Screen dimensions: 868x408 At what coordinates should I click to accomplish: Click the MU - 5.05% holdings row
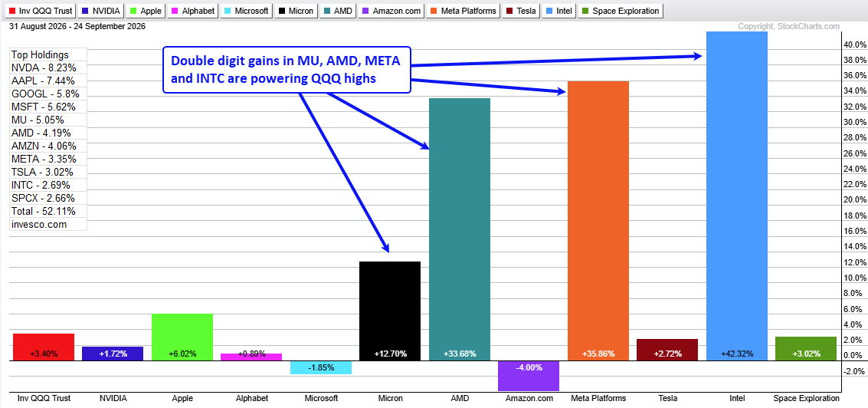pos(48,120)
